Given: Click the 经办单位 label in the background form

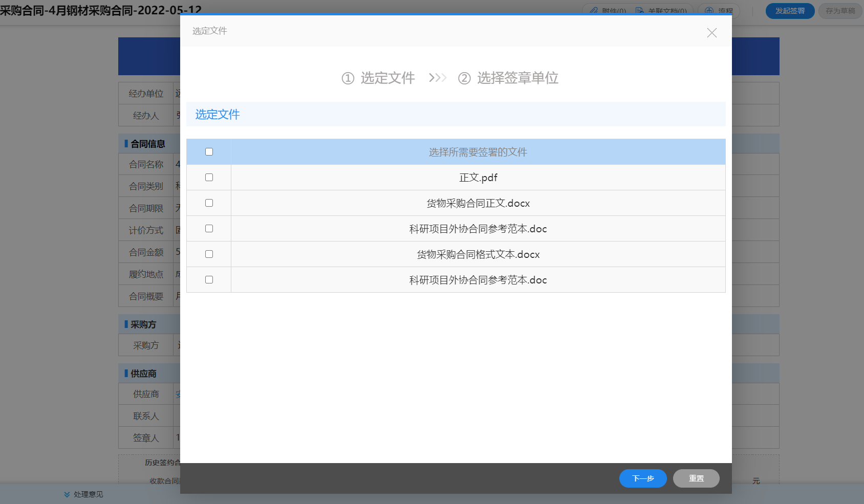Looking at the screenshot, I should pyautogui.click(x=146, y=94).
